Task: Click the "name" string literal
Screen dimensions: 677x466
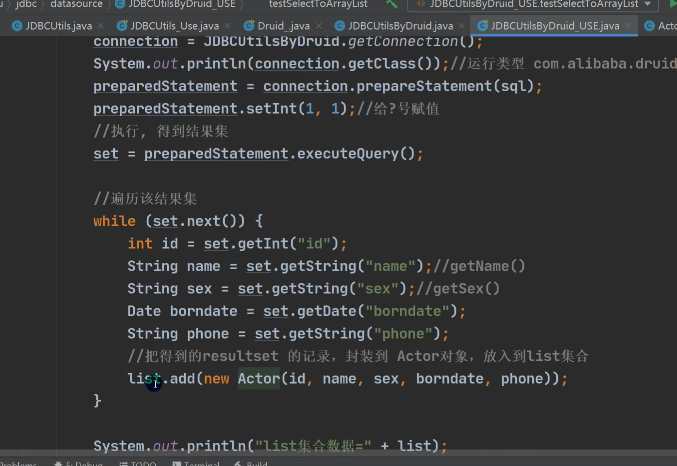Action: pyautogui.click(x=390, y=266)
